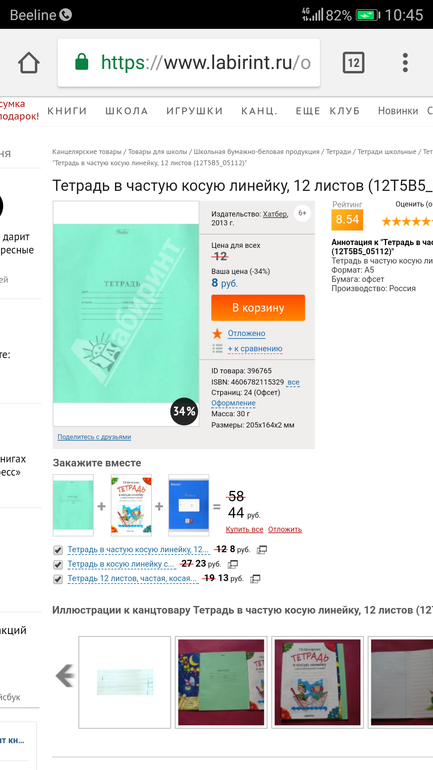Tap the browser home icon
Screen dimensions: 433x770
[28, 63]
